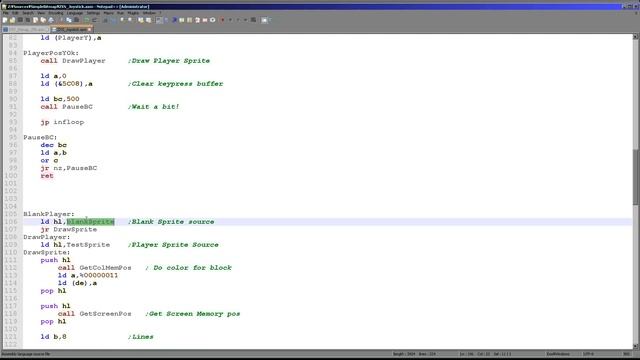The image size is (640, 360).
Task: Click the Copy toolbar icon
Action: (69, 20)
